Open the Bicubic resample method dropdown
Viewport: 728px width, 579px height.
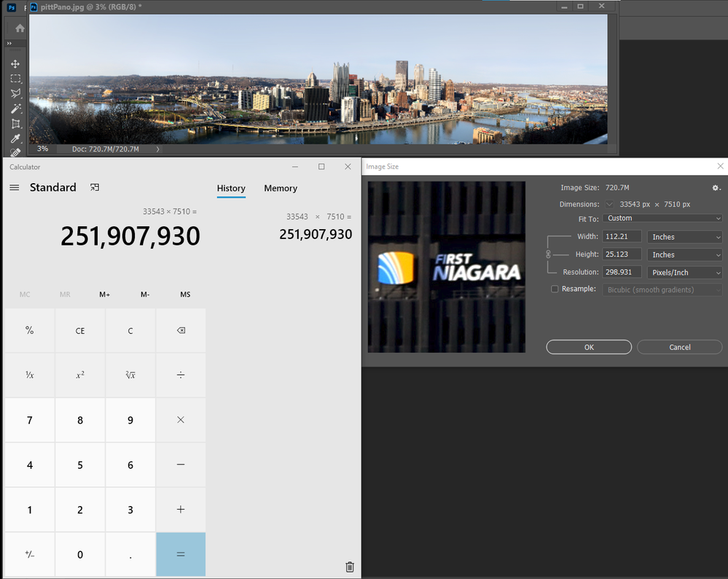pyautogui.click(x=662, y=289)
